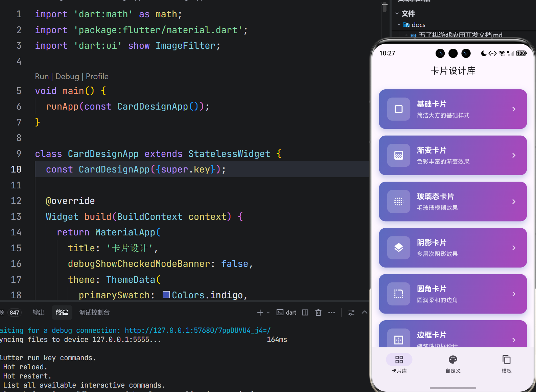
Task: Create a new terminal with plus icon
Action: (260, 313)
